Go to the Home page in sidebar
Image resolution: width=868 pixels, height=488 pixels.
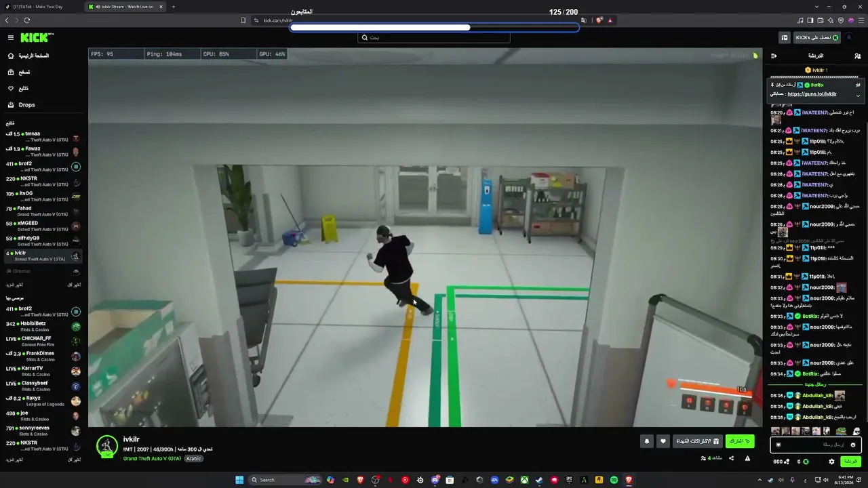tap(28, 56)
